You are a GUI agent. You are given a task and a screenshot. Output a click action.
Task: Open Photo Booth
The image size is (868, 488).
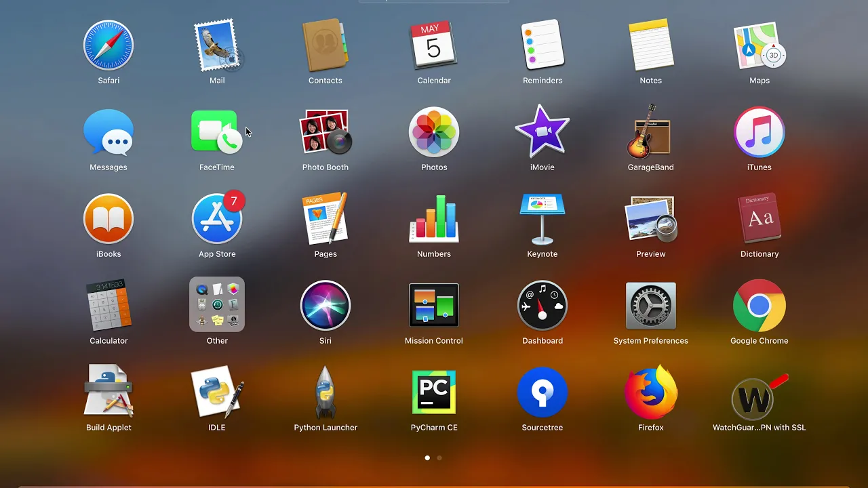click(325, 132)
